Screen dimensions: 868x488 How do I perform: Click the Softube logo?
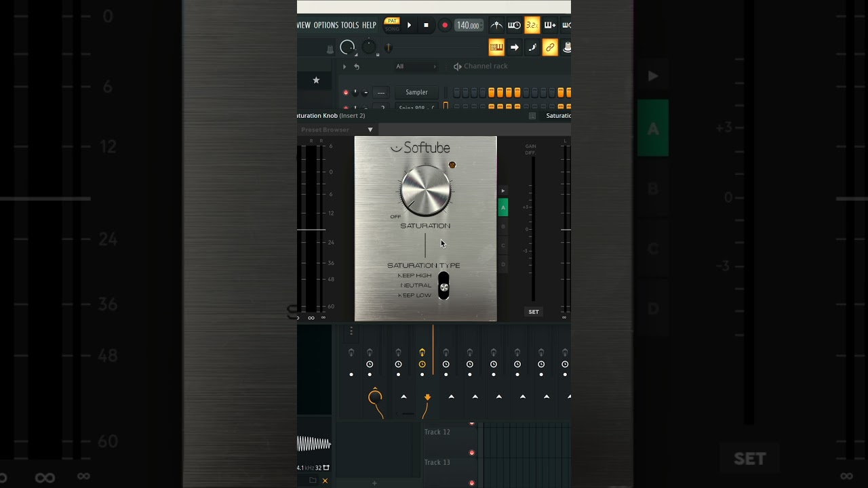420,148
